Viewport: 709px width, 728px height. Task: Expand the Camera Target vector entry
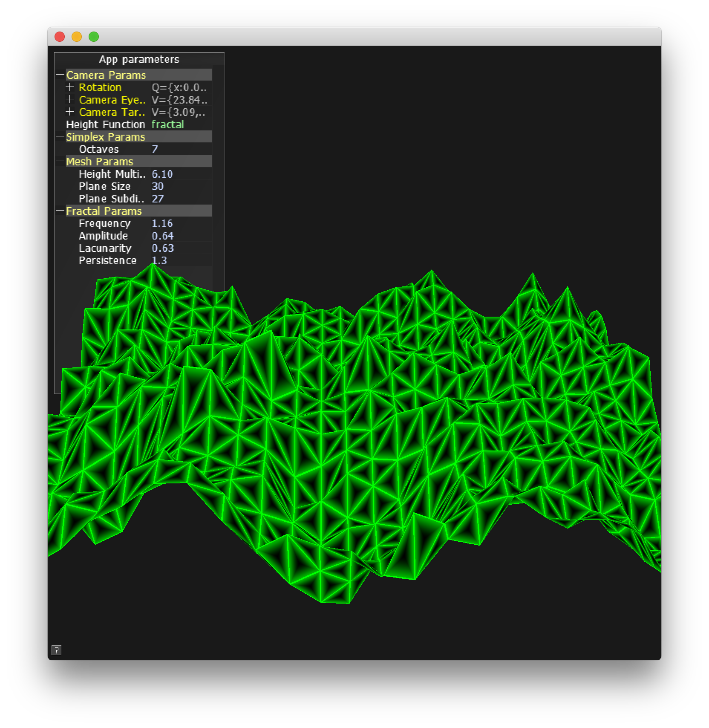[x=70, y=112]
